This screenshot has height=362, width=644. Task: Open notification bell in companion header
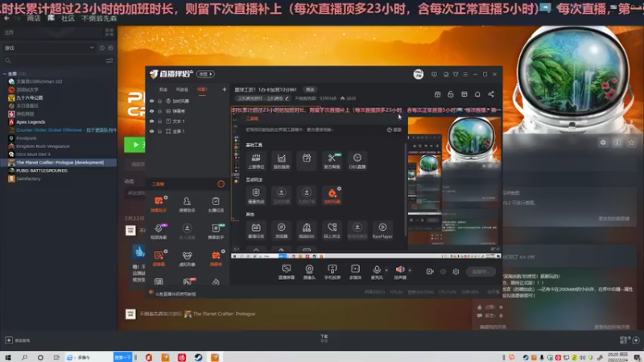[477, 94]
